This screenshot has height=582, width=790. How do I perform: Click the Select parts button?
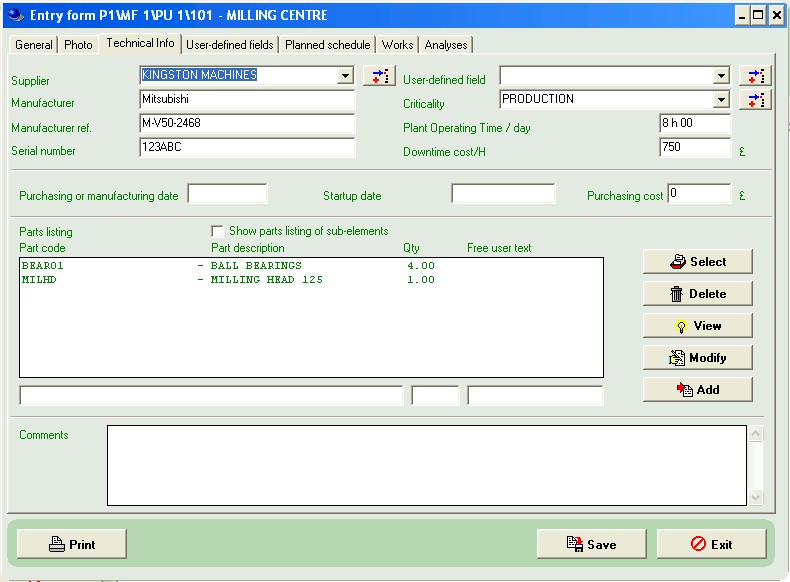coord(698,262)
